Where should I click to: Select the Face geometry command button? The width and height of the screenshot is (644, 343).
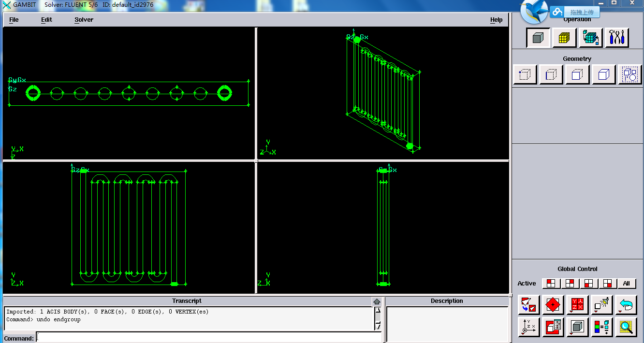[577, 75]
